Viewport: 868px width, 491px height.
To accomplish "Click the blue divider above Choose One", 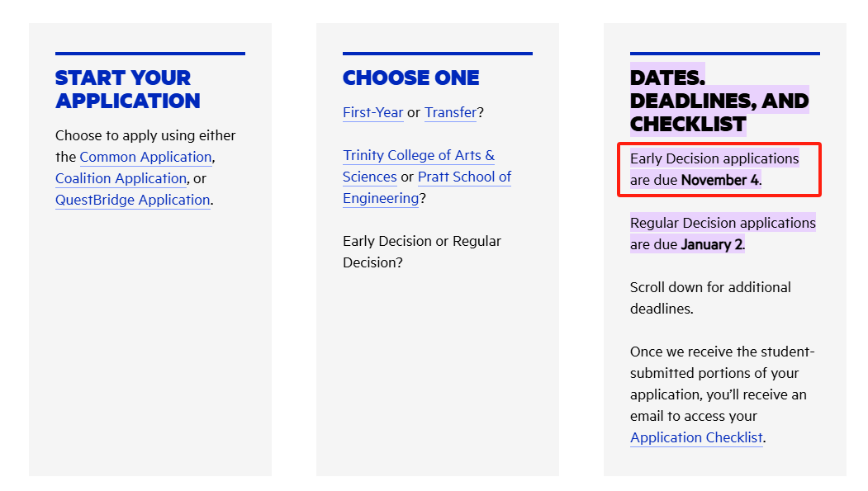I will tap(438, 54).
